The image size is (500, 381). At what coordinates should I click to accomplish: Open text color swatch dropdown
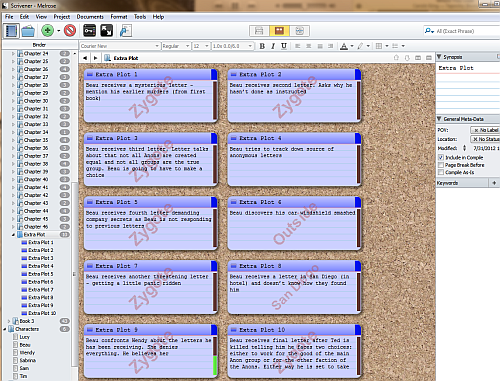coord(352,46)
